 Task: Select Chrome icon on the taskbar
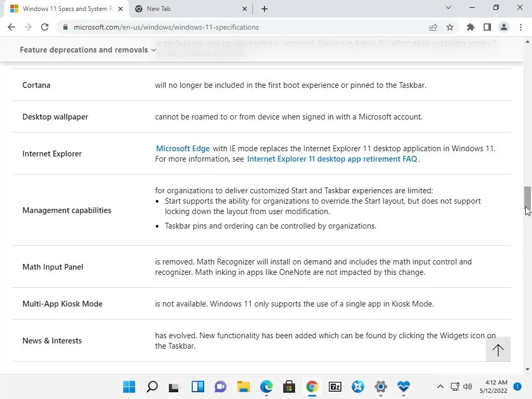[312, 387]
